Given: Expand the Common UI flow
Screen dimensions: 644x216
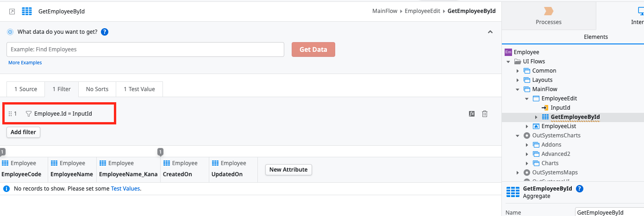Looking at the screenshot, I should (x=518, y=71).
